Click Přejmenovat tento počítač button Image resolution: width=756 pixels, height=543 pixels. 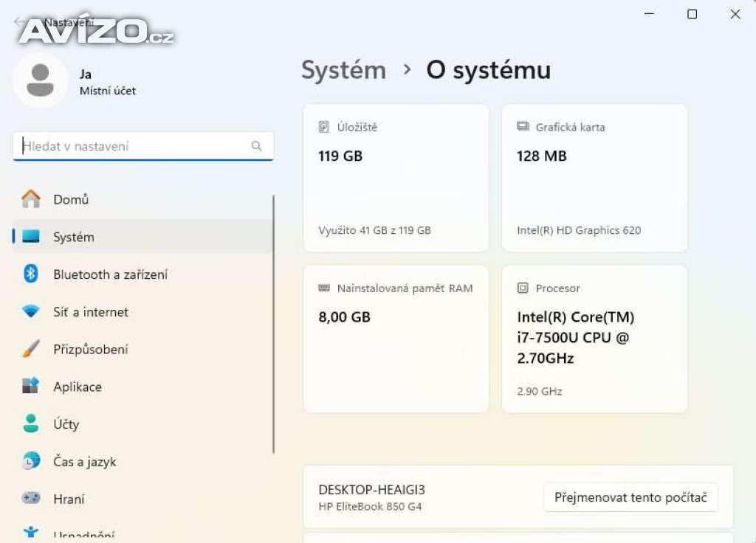click(x=630, y=497)
